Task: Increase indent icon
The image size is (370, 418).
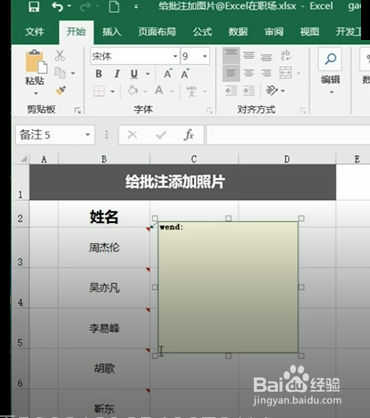Action: [x=249, y=91]
